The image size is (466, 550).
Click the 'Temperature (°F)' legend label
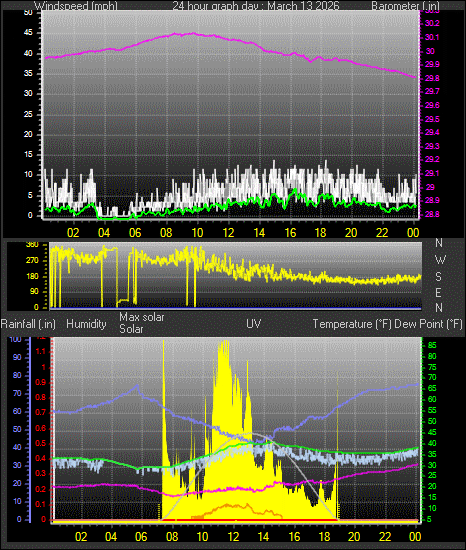tap(352, 324)
